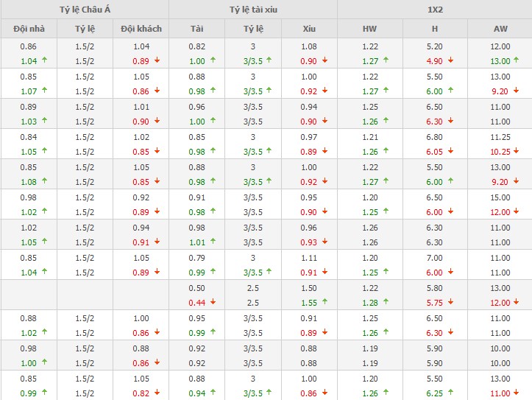Image resolution: width=532 pixels, height=400 pixels.
Task: Pick the 7.00 draw odds cell
Action: 435,258
